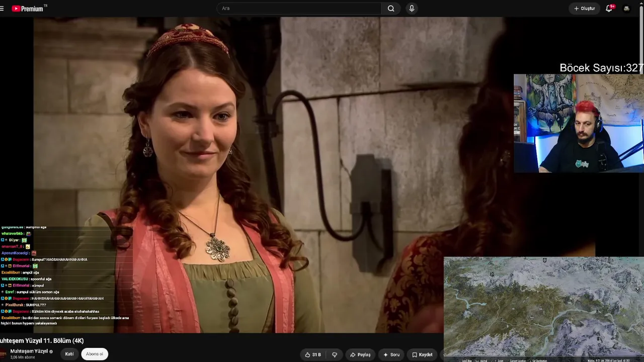Click the emote after username omercanT_0

pos(28,247)
